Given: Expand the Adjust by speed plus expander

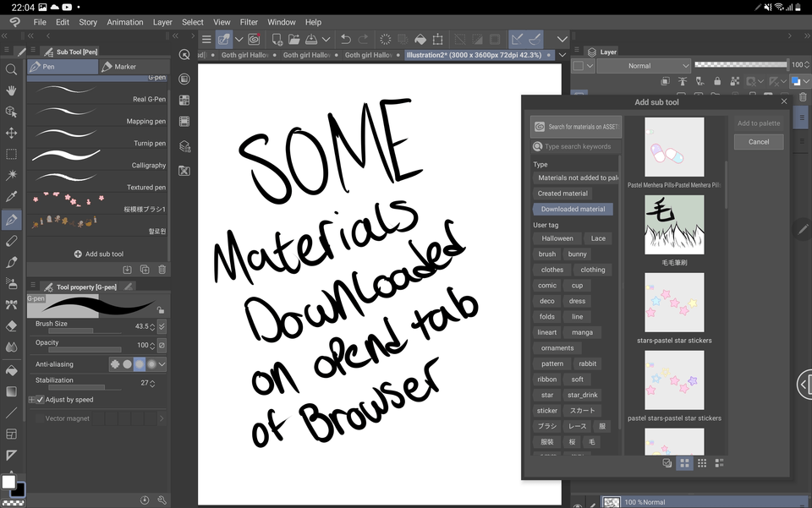Looking at the screenshot, I should 31,399.
